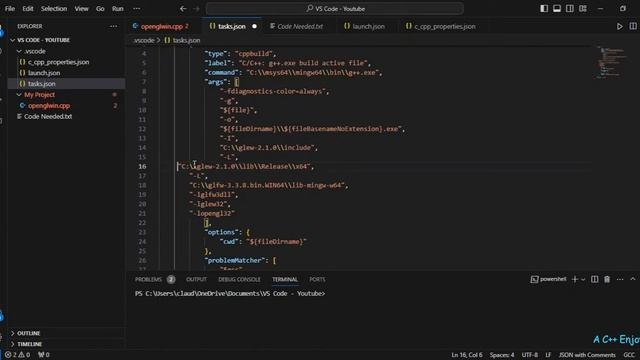Toggle secondary side bar layout icon
The height and width of the screenshot is (360, 640).
570,9
